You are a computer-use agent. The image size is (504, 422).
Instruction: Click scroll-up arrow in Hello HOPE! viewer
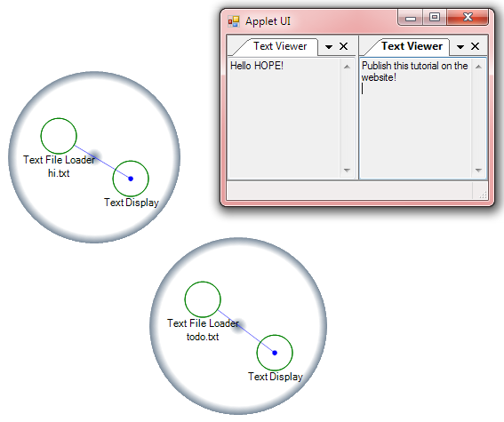click(347, 67)
